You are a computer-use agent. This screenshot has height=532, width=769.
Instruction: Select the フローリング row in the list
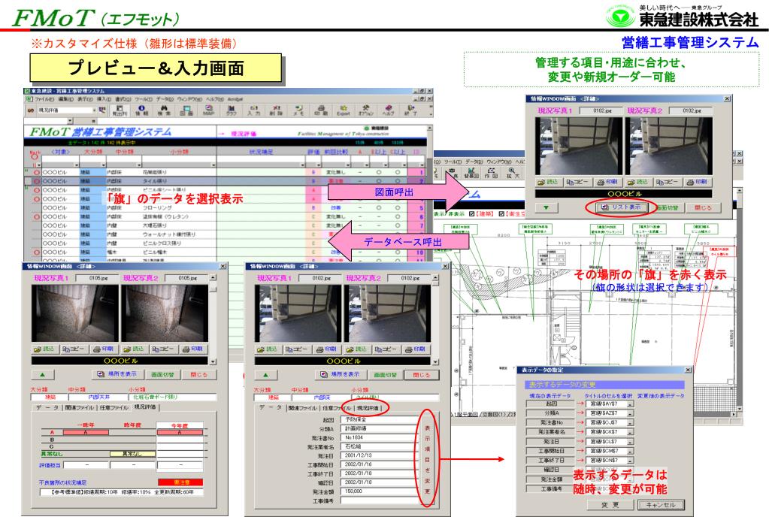tap(226, 208)
